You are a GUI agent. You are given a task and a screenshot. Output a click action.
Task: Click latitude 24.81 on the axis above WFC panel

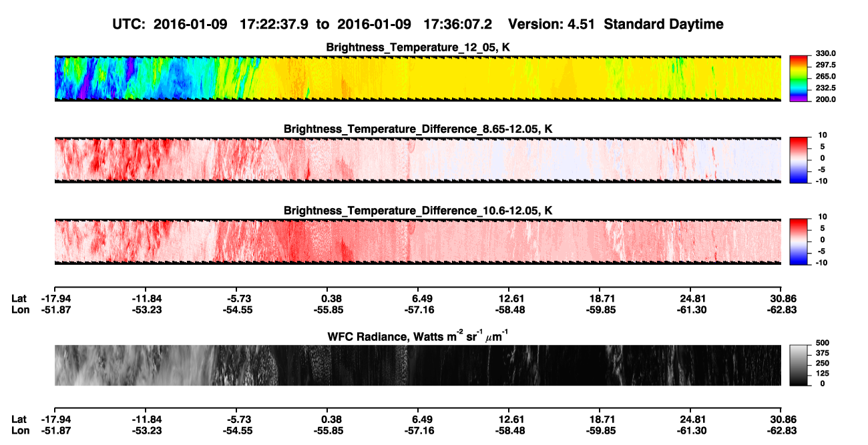point(692,298)
